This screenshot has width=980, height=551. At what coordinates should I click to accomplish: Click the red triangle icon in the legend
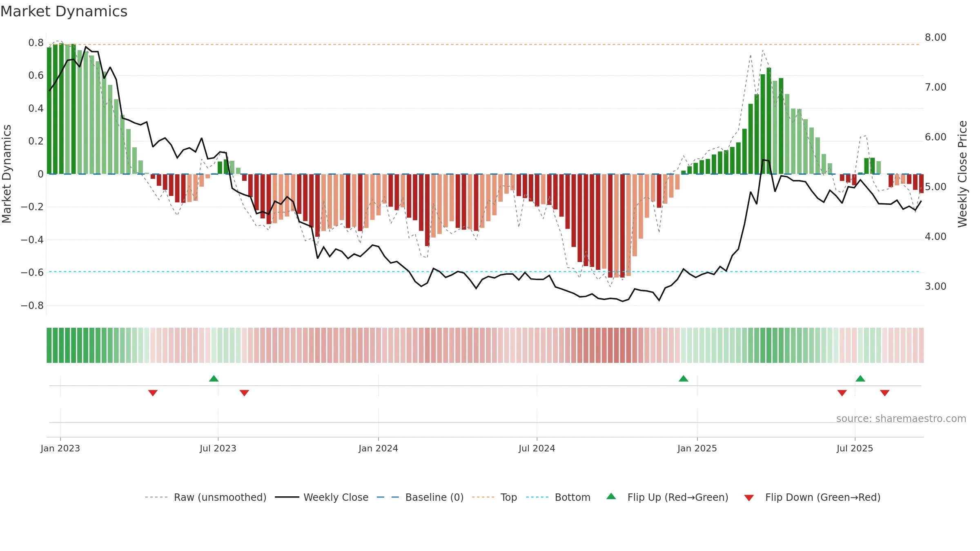click(x=749, y=498)
